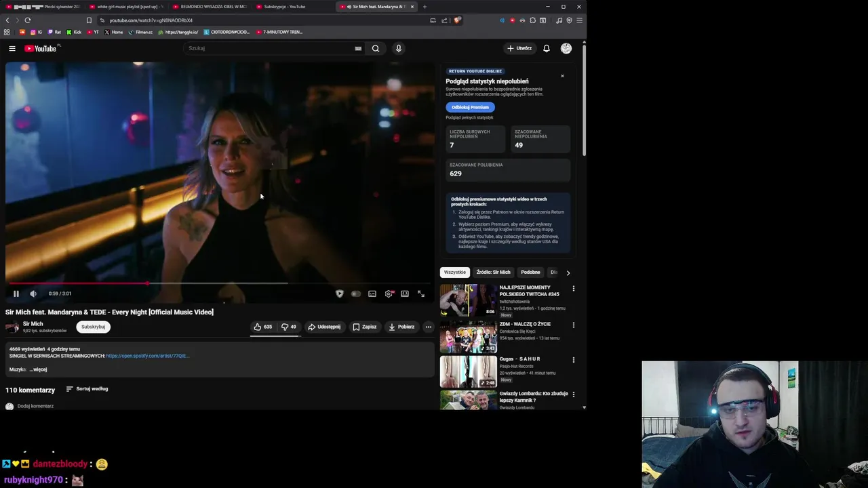
Task: Open Brave shields lion icon
Action: tap(457, 20)
